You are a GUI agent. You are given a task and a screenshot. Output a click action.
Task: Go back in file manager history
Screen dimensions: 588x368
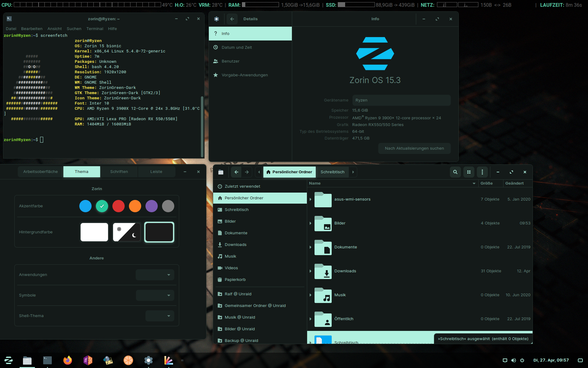tap(236, 172)
